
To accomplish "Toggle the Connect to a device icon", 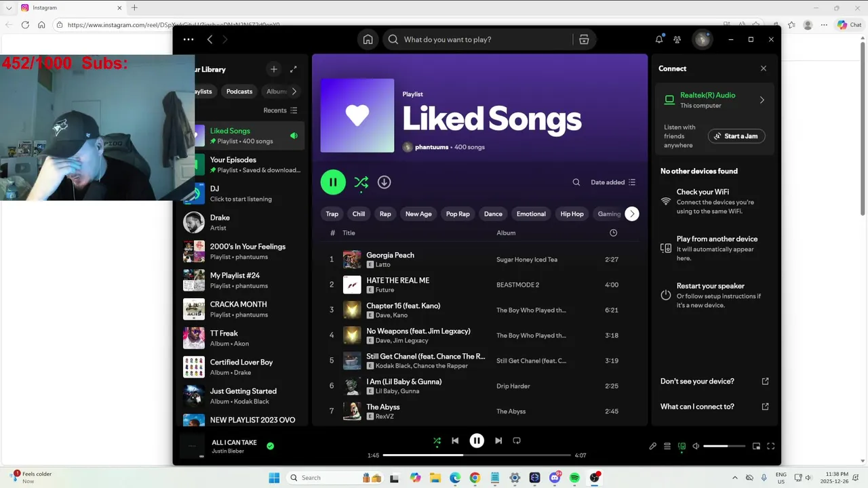I will [682, 446].
